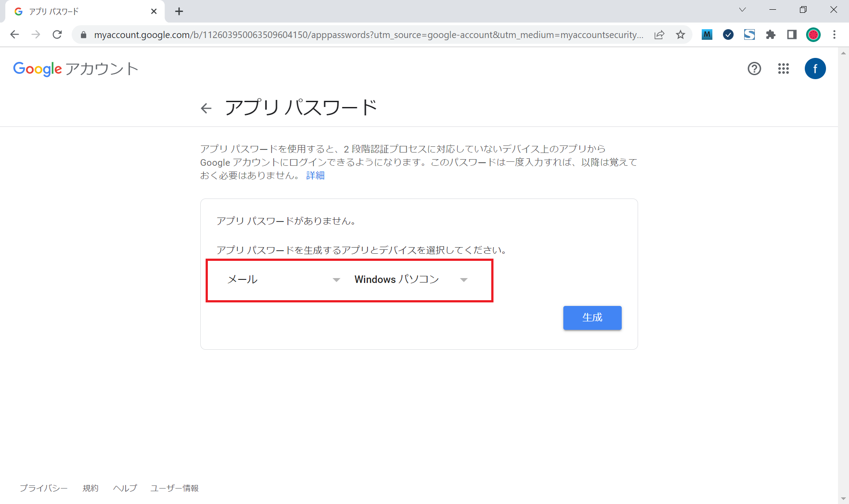Open Chrome three-dot menu
This screenshot has height=504, width=849.
pos(834,34)
